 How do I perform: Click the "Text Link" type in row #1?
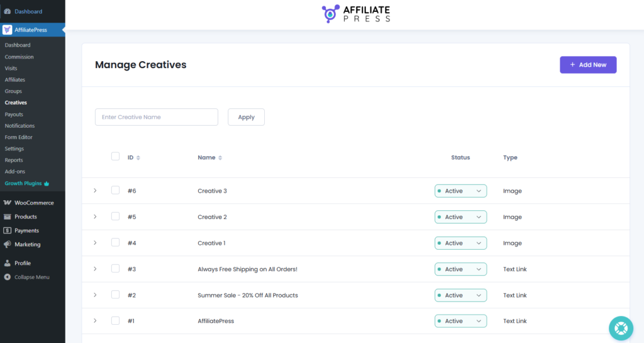point(515,321)
